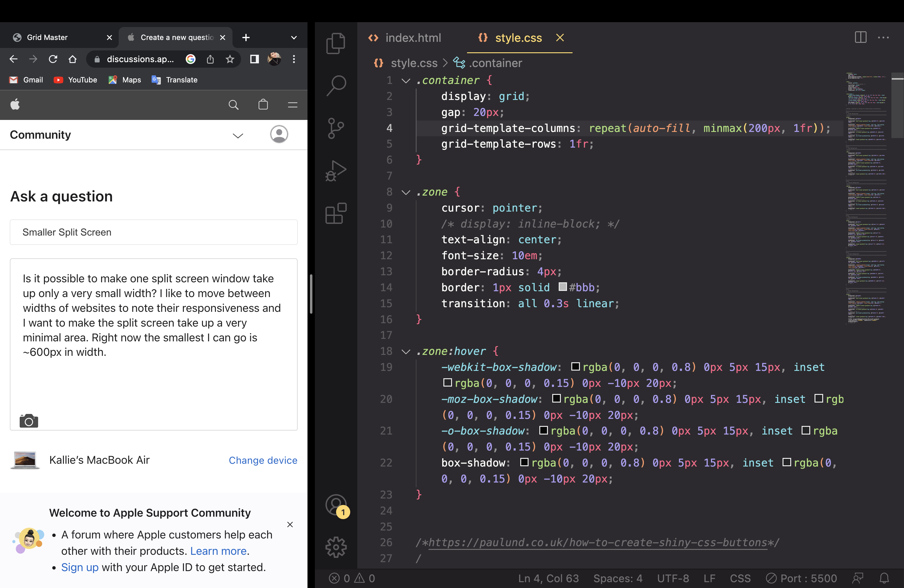Open the Explorer view in activity bar
The width and height of the screenshot is (904, 588).
click(336, 43)
